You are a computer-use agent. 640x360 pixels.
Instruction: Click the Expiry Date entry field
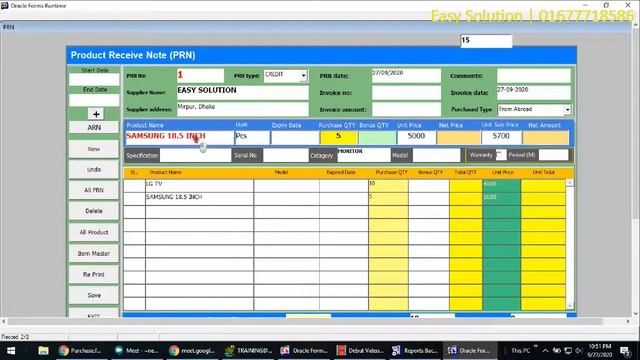pos(295,137)
